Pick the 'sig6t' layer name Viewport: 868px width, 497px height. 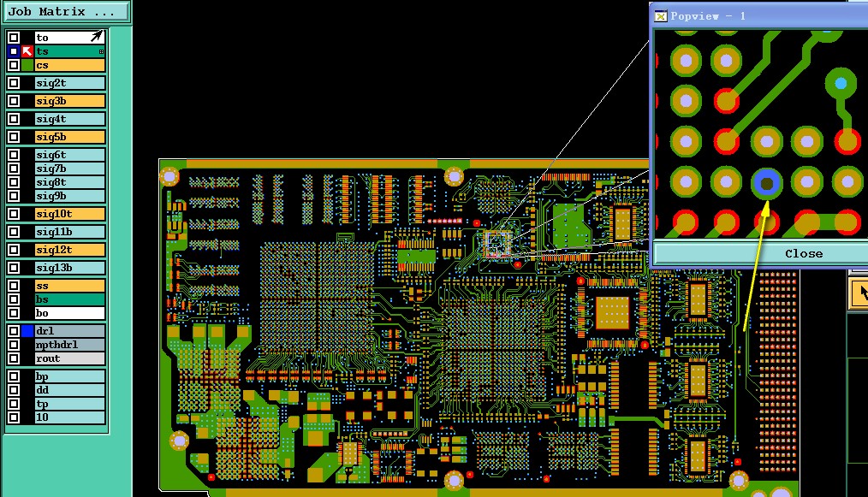[69, 155]
